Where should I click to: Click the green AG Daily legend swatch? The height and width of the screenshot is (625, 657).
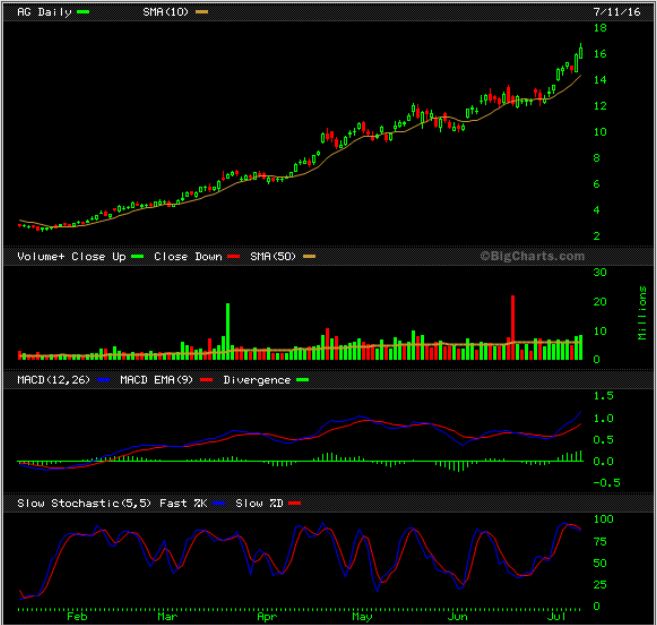click(82, 11)
